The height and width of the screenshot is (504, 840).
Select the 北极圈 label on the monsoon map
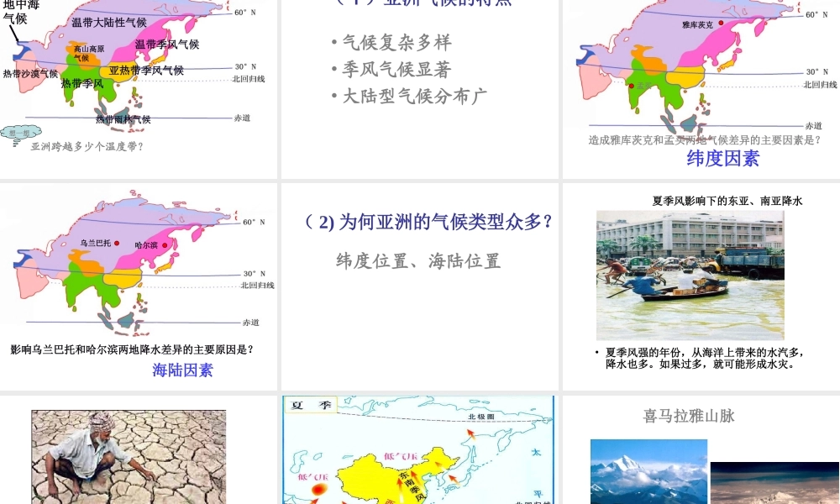coord(481,416)
